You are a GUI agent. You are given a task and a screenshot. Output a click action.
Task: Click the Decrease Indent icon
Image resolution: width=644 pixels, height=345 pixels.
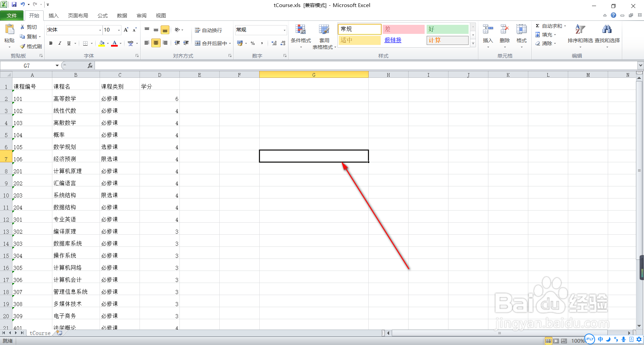(x=177, y=43)
